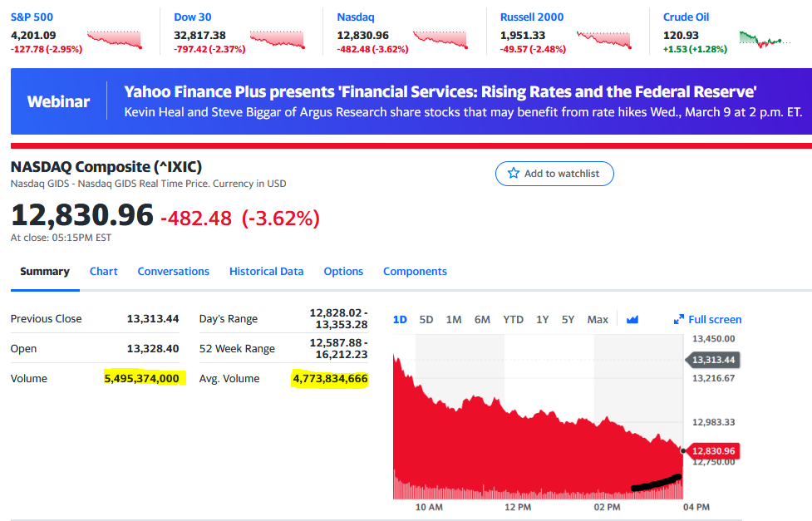Click the previous close marker 13,313.44 on chart
This screenshot has width=812, height=521.
tap(713, 360)
